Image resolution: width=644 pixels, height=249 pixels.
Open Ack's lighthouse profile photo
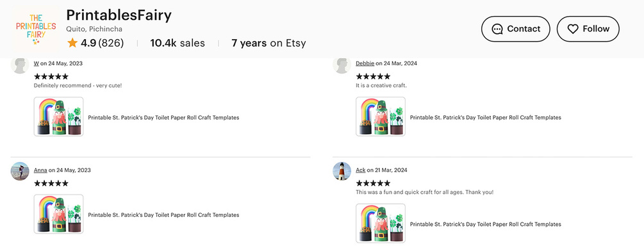point(342,171)
